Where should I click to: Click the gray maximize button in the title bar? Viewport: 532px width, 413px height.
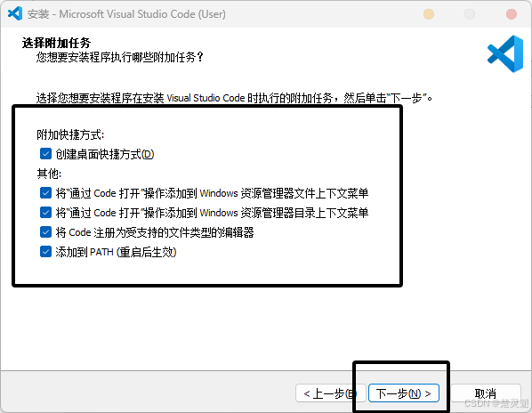click(x=470, y=14)
